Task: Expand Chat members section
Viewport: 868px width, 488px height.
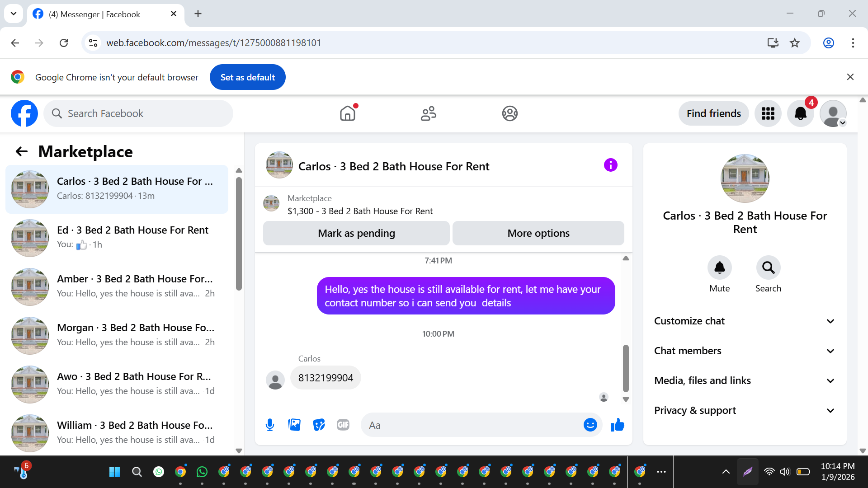Action: [x=745, y=351]
